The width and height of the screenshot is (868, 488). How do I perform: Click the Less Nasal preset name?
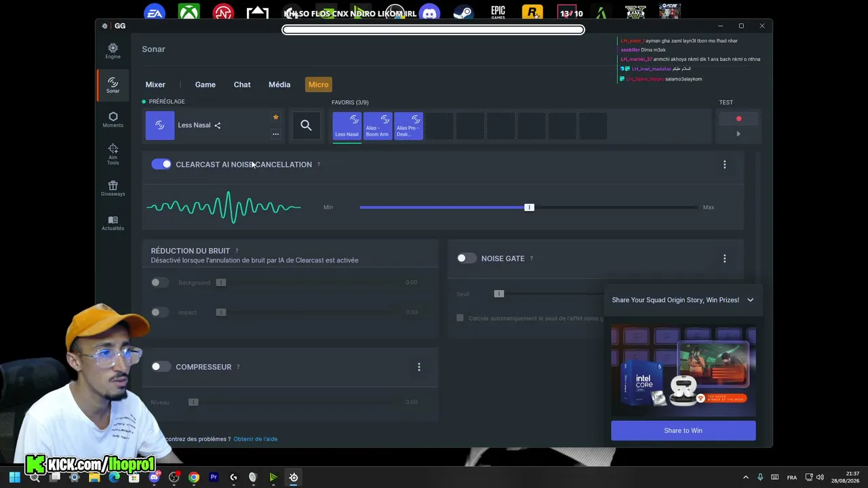194,125
